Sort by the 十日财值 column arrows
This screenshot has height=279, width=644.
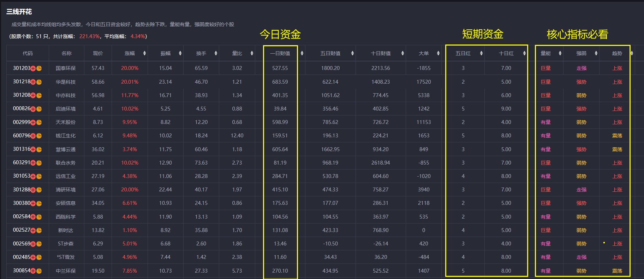(402, 53)
